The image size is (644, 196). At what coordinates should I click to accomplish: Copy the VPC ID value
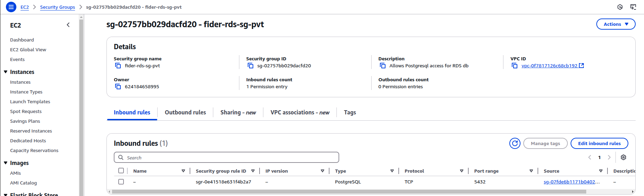tap(515, 66)
